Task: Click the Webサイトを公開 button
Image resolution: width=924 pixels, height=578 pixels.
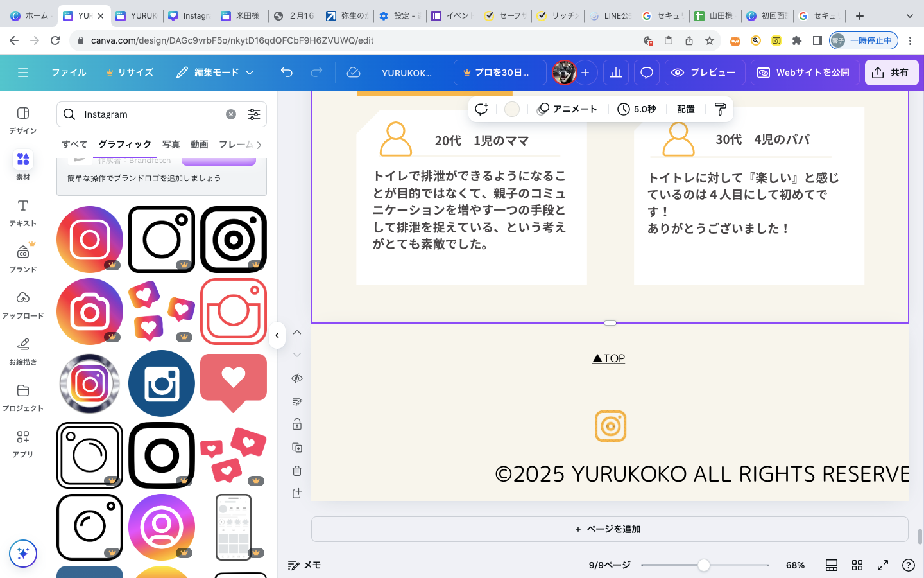Action: (x=805, y=73)
